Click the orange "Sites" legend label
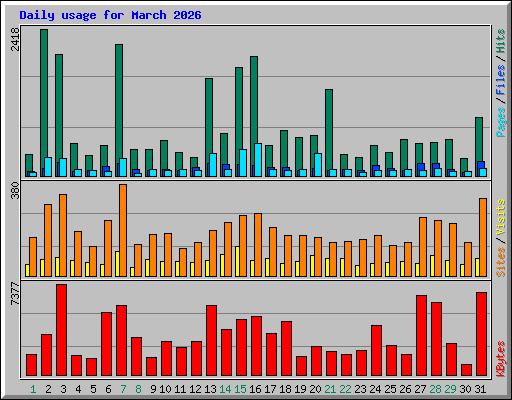The image size is (512, 400). [501, 262]
